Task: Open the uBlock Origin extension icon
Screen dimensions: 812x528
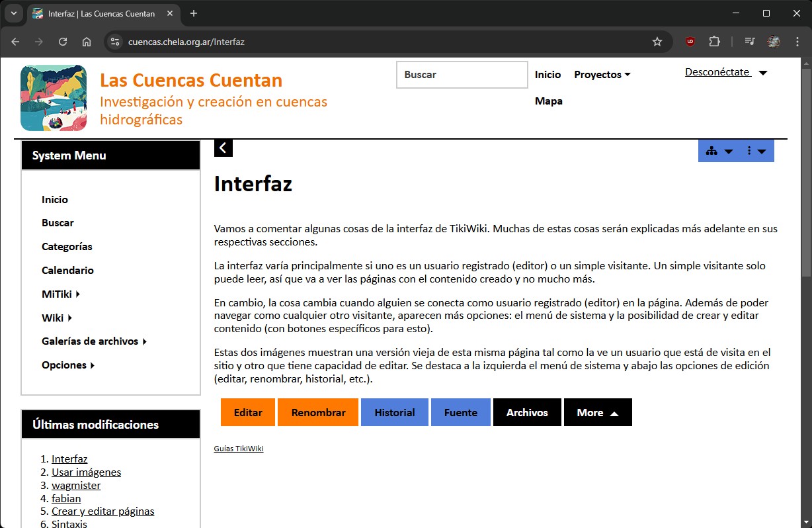Action: [x=690, y=42]
